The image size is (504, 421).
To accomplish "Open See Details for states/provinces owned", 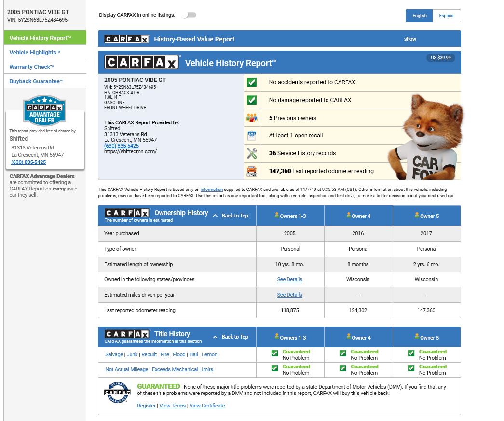I will 289,279.
